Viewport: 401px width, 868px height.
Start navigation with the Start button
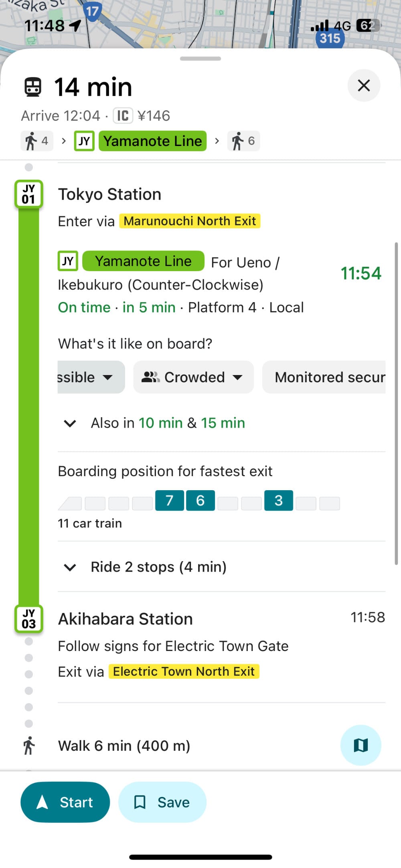(65, 802)
